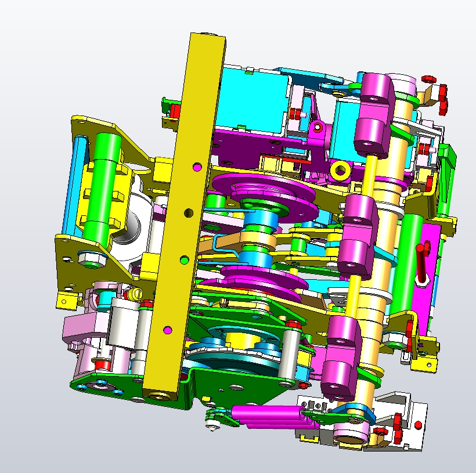Viewport: 476px width, 473px height.
Task: Select the green tapered handle at right edge
Action: pos(446,180)
